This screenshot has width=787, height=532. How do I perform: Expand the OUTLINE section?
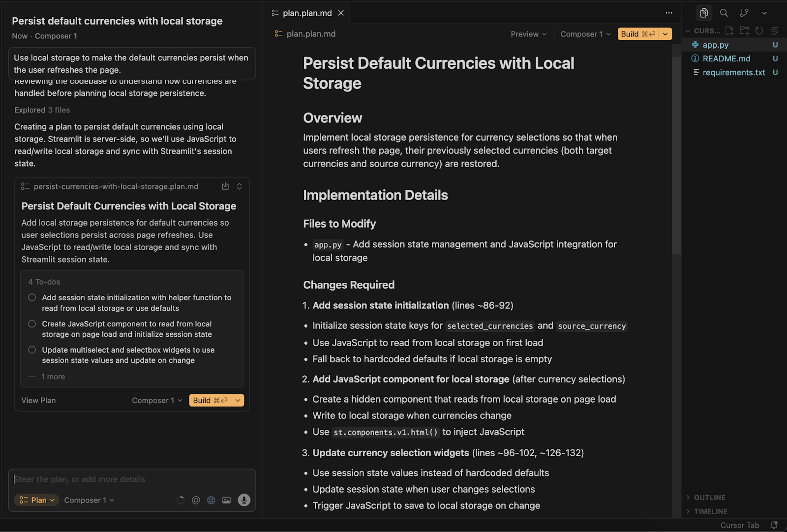pyautogui.click(x=709, y=498)
